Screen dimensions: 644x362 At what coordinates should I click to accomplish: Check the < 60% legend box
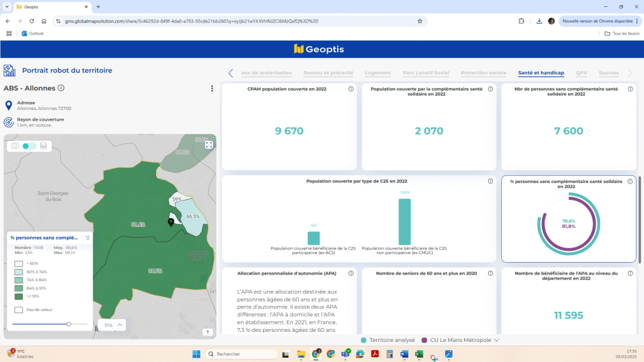coord(19,265)
